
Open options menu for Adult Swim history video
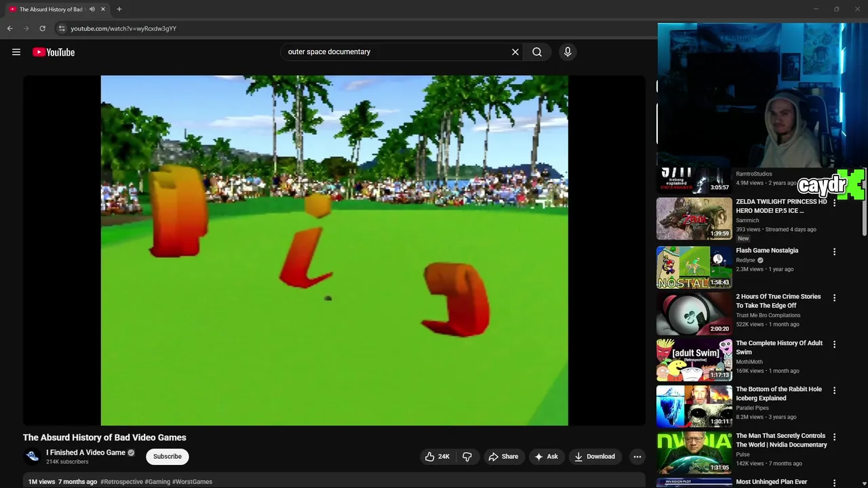(x=834, y=344)
